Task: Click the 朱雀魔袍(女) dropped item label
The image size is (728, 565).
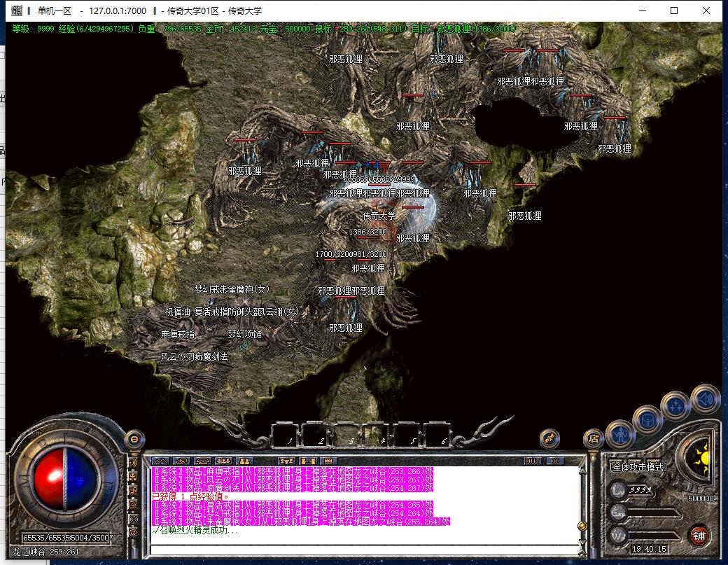Action: tap(245, 289)
